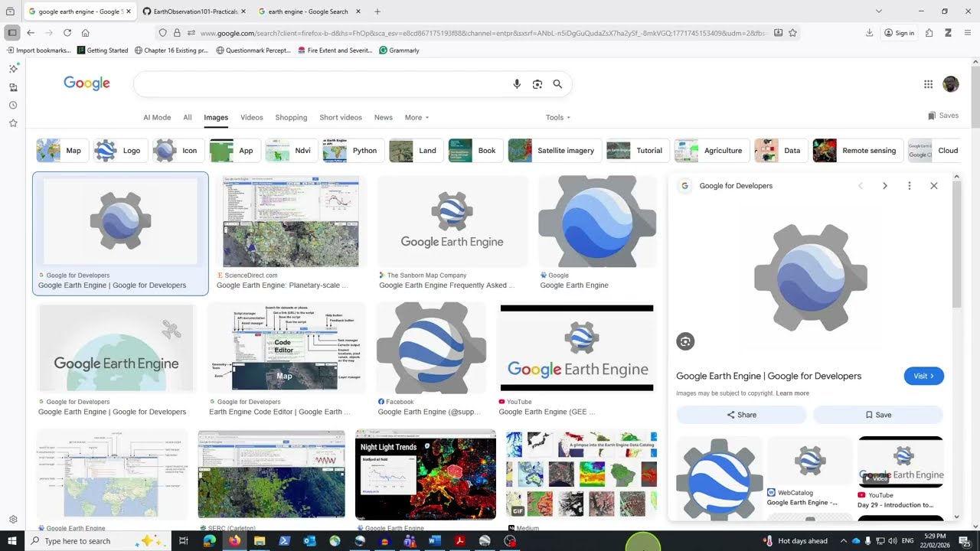980x551 pixels.
Task: Open Microsoft Word from taskbar
Action: (435, 541)
